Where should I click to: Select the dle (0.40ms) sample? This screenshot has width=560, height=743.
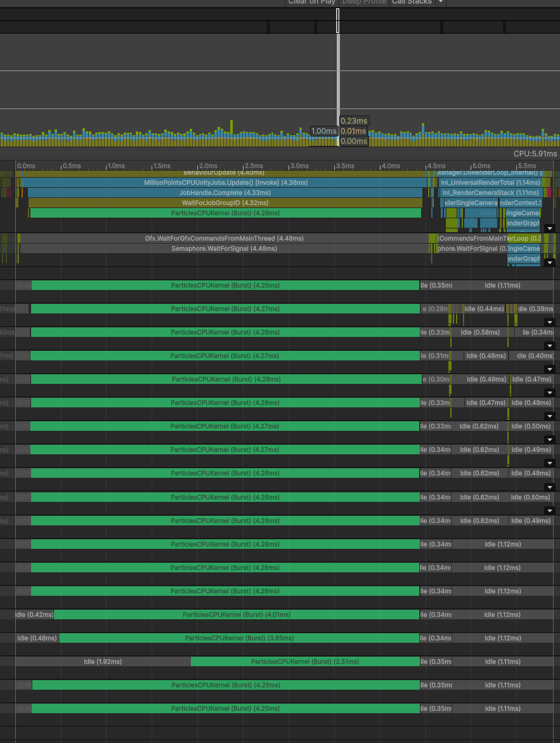coord(531,356)
